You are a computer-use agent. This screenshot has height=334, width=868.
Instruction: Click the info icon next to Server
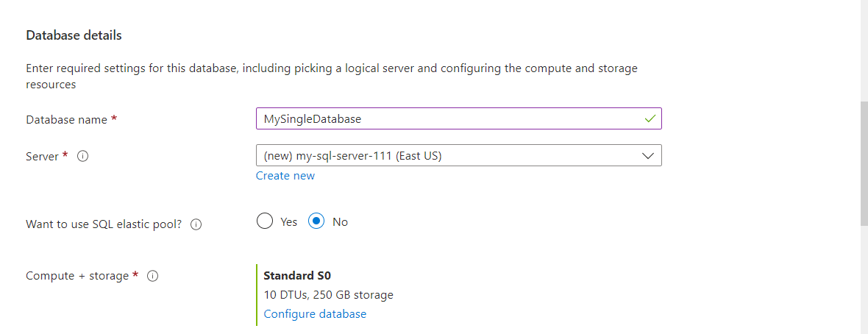[x=83, y=156]
